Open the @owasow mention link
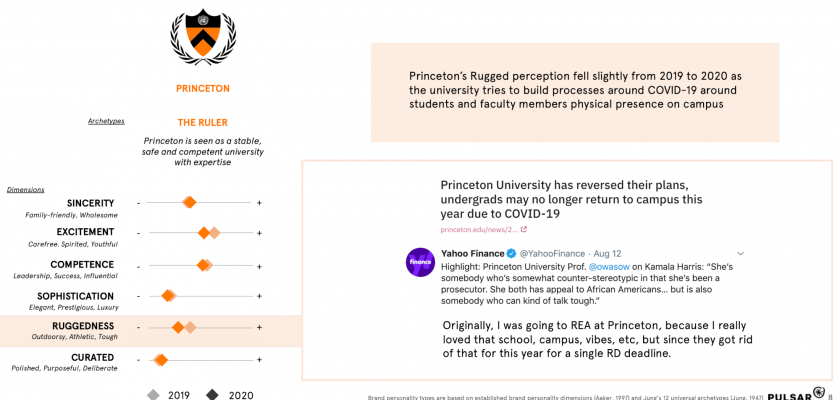Screen dimensions: 840x400 (x=610, y=268)
